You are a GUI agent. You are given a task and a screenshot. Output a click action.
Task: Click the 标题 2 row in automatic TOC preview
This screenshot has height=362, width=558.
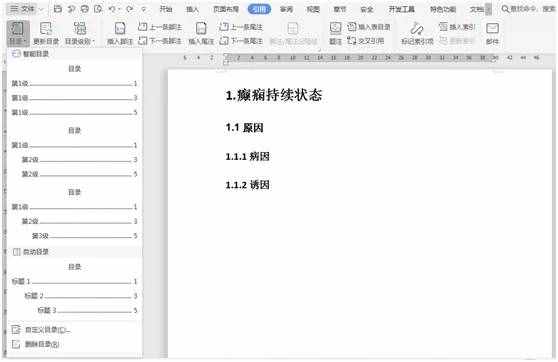click(80, 296)
